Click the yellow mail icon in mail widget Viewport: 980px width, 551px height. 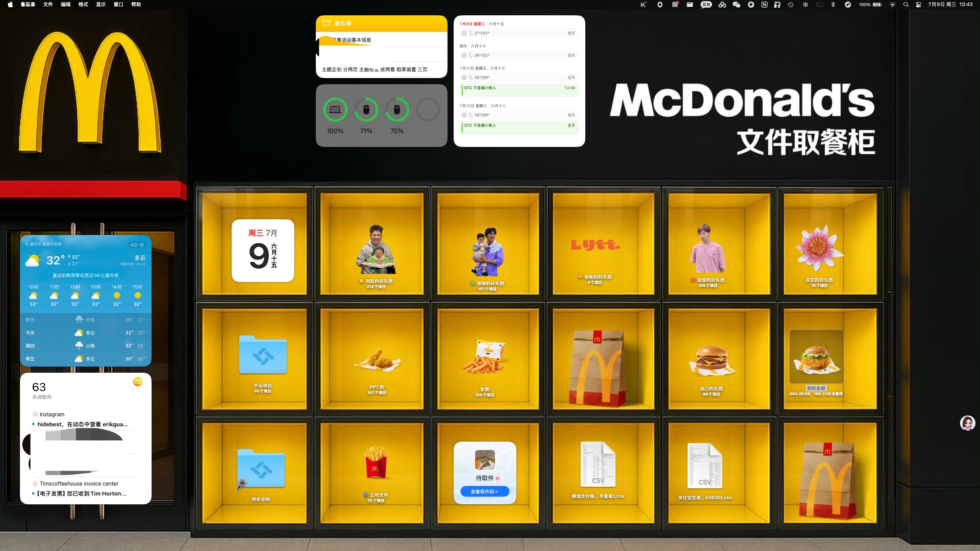[x=138, y=381]
